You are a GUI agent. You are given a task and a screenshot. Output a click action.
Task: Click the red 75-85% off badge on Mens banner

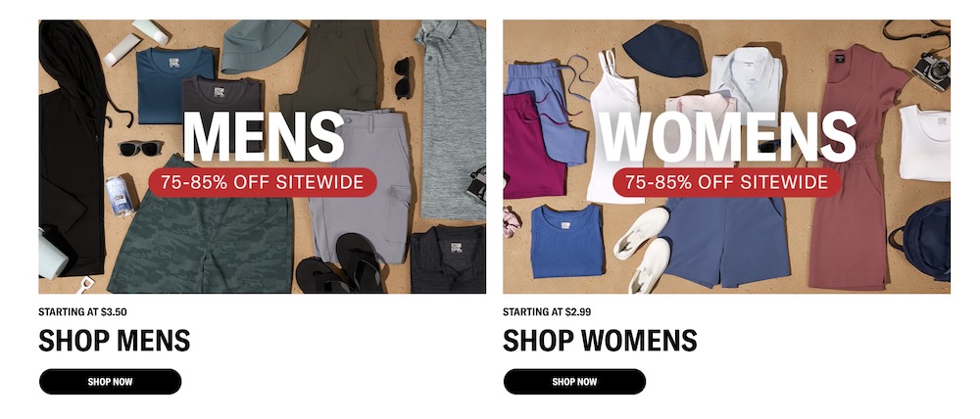coord(263,182)
